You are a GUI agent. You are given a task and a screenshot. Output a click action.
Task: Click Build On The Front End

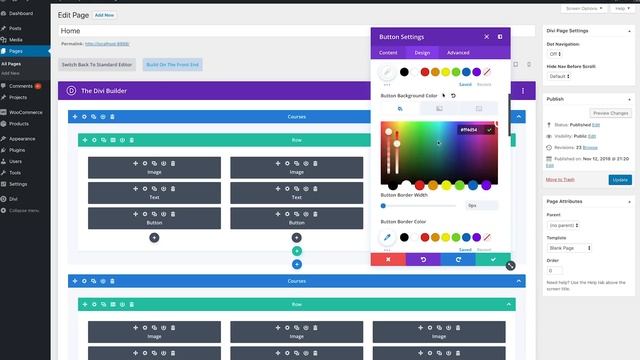pyautogui.click(x=172, y=64)
